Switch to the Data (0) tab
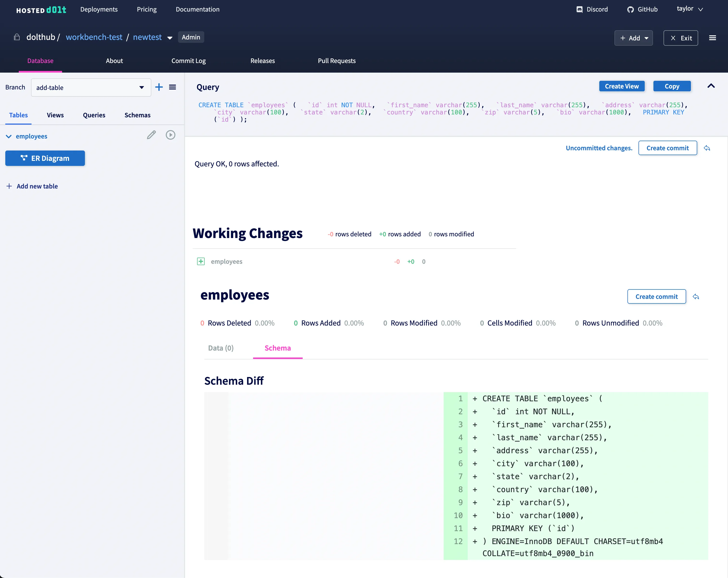The image size is (728, 578). 221,348
